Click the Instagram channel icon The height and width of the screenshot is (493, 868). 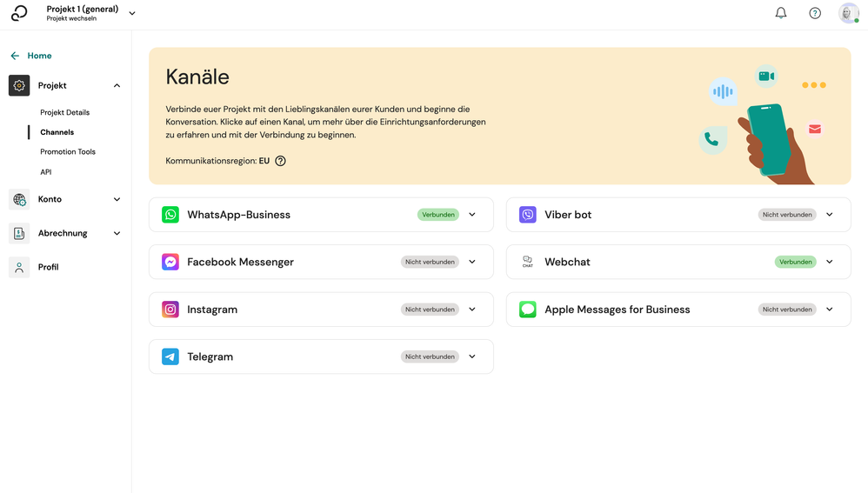tap(170, 310)
